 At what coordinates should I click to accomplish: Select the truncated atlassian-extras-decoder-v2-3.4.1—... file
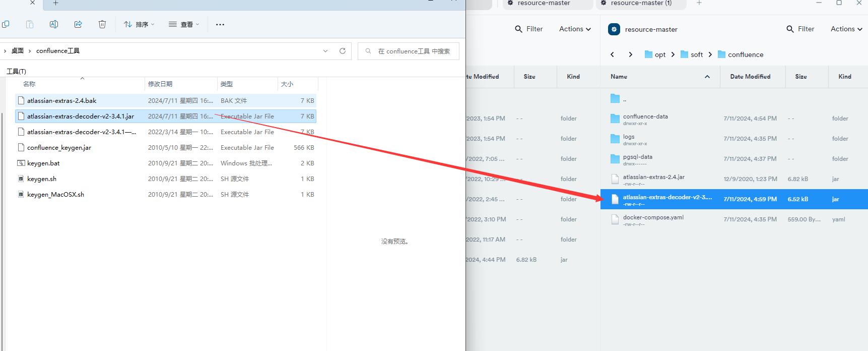(x=166, y=132)
